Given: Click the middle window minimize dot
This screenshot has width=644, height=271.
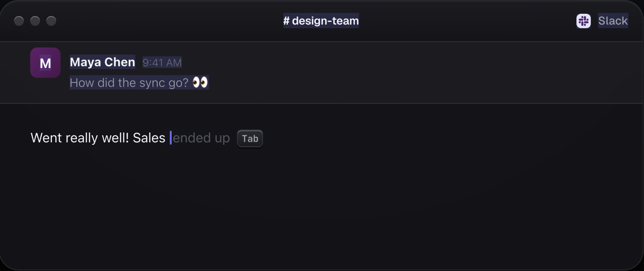Looking at the screenshot, I should (x=35, y=21).
